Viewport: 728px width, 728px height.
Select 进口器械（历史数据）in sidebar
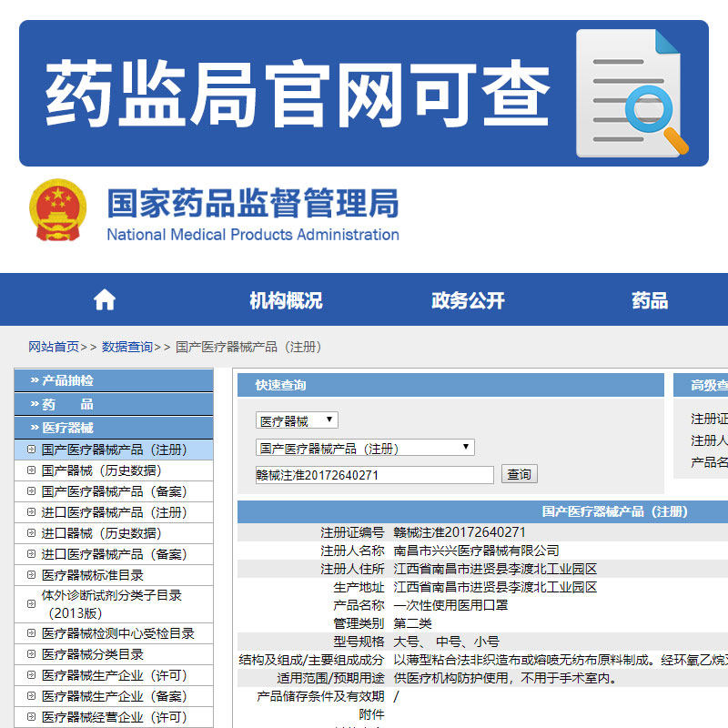point(114,533)
